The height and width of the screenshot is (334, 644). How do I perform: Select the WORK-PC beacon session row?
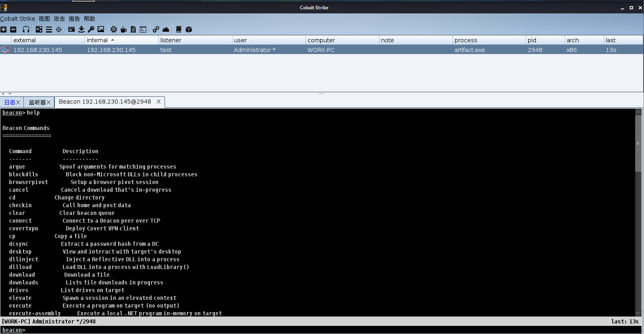[x=321, y=50]
